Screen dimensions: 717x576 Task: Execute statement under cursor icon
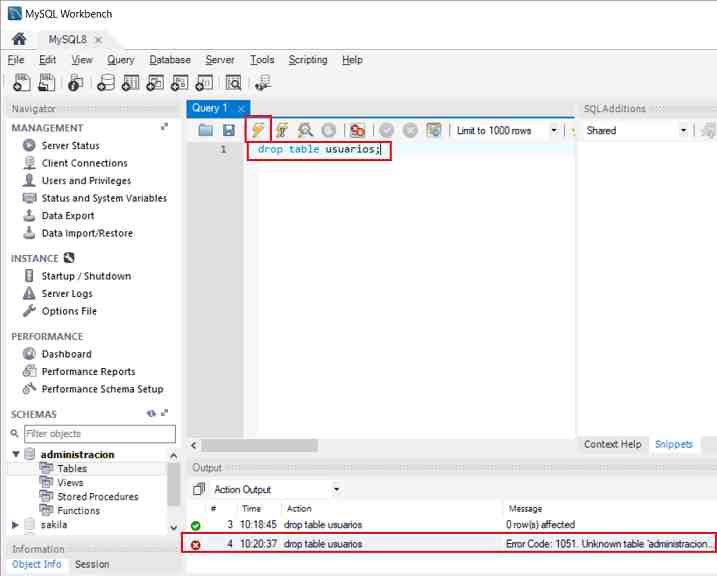282,130
